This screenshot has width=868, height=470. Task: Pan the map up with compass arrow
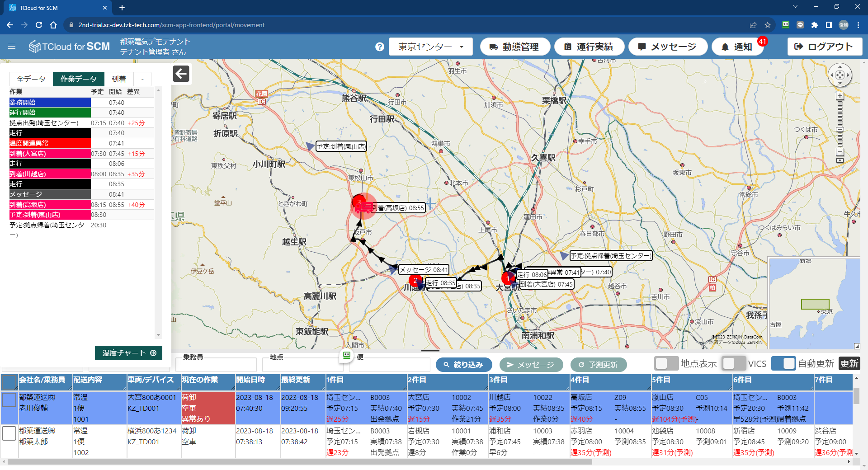tap(840, 67)
